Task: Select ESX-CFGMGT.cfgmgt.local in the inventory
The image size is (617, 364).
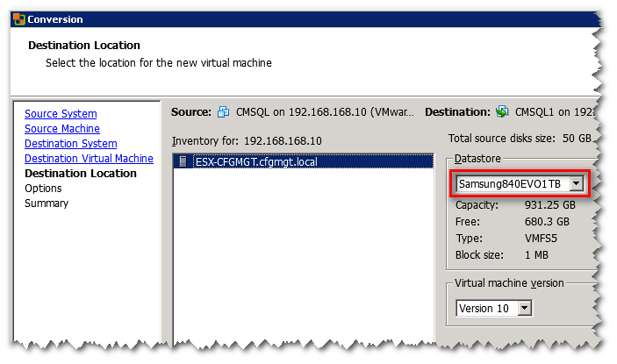Action: (258, 161)
